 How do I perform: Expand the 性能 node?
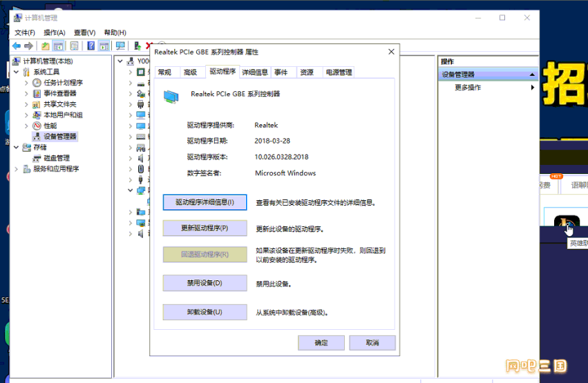click(26, 126)
